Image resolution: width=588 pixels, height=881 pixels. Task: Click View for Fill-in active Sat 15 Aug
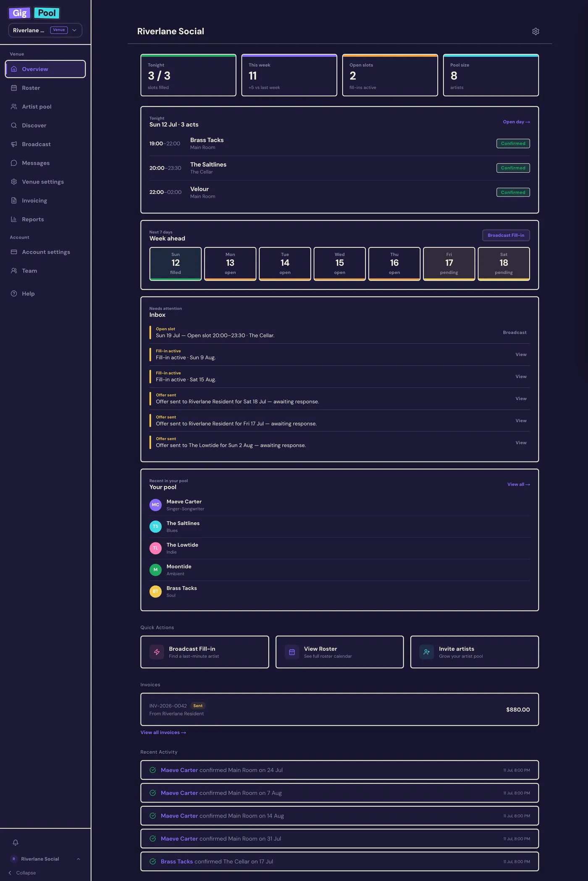[521, 377]
